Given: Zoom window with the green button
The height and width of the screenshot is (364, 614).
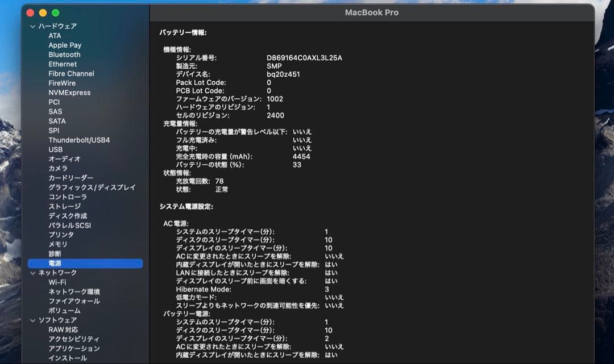Looking at the screenshot, I should [x=56, y=13].
